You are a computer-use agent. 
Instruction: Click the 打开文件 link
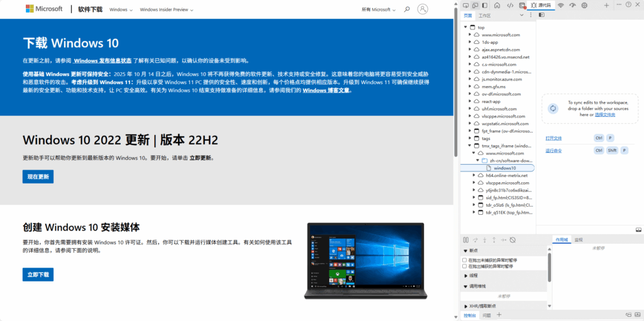point(553,138)
